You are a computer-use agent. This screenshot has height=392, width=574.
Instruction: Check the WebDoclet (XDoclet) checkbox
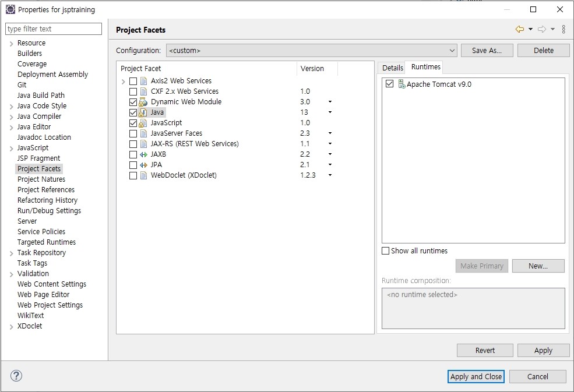(133, 175)
